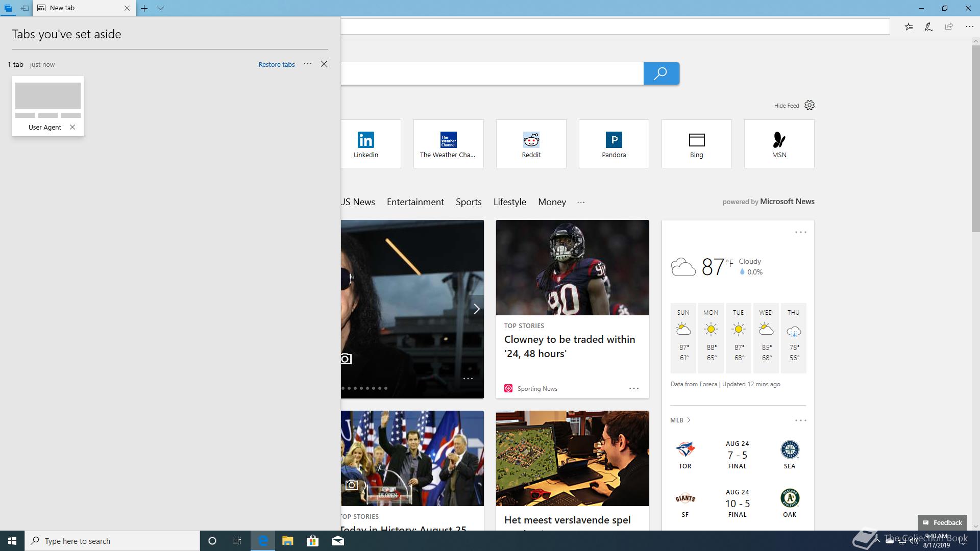
Task: Open File Explorer from taskbar
Action: (x=287, y=541)
